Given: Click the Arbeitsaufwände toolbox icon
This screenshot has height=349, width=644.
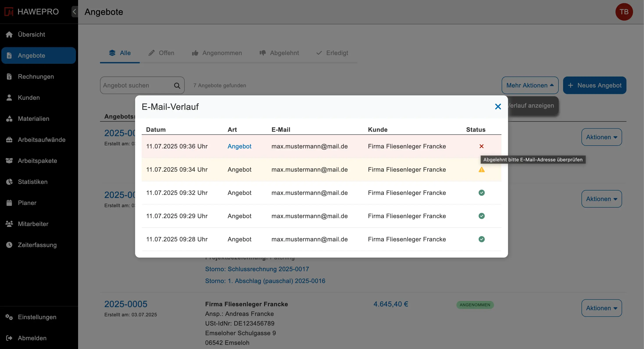Looking at the screenshot, I should (9, 140).
